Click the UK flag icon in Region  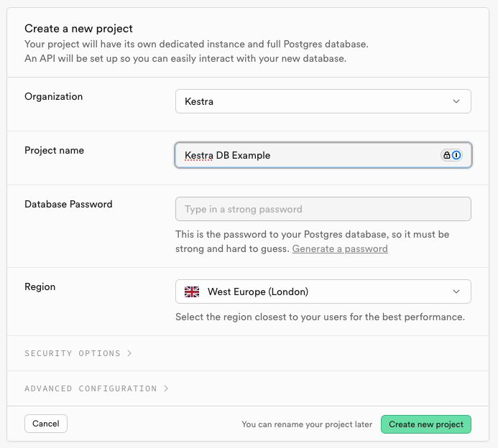tap(192, 291)
